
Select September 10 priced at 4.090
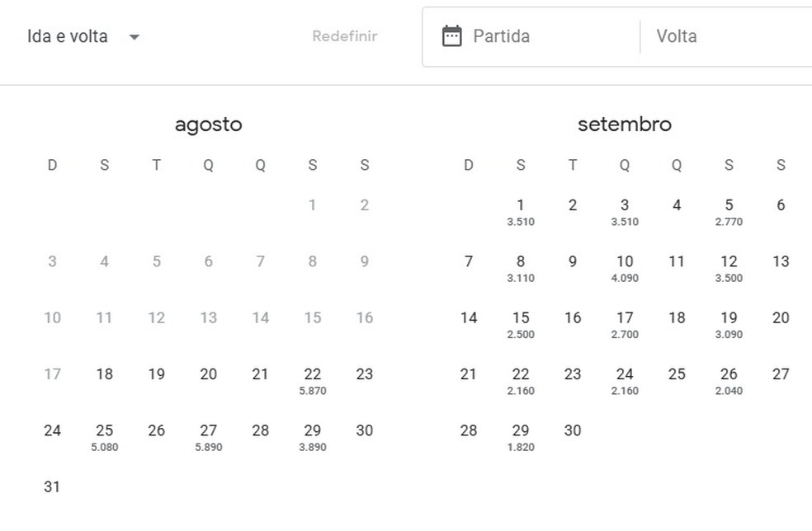625,266
